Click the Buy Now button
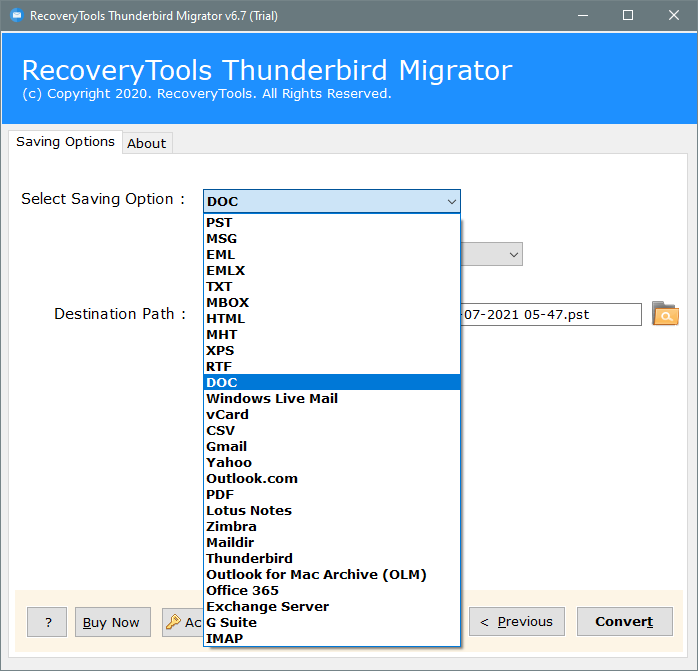This screenshot has width=698, height=671. (113, 622)
